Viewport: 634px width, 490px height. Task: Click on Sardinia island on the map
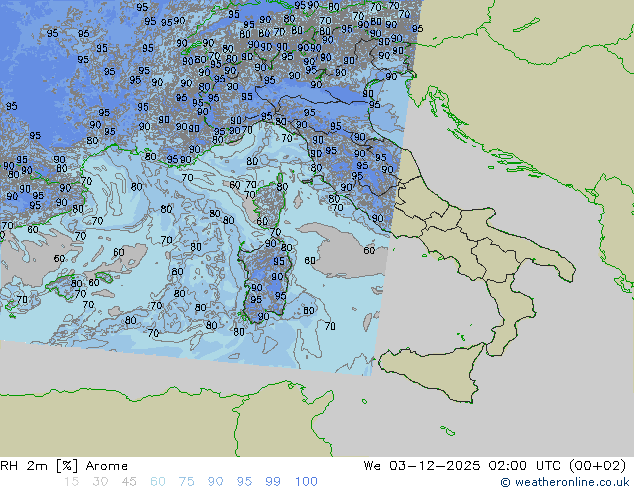tap(265, 281)
